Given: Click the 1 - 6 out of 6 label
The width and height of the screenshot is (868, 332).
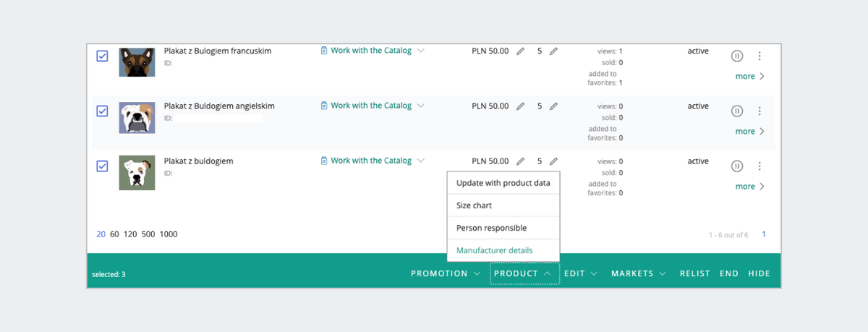Looking at the screenshot, I should click(728, 235).
